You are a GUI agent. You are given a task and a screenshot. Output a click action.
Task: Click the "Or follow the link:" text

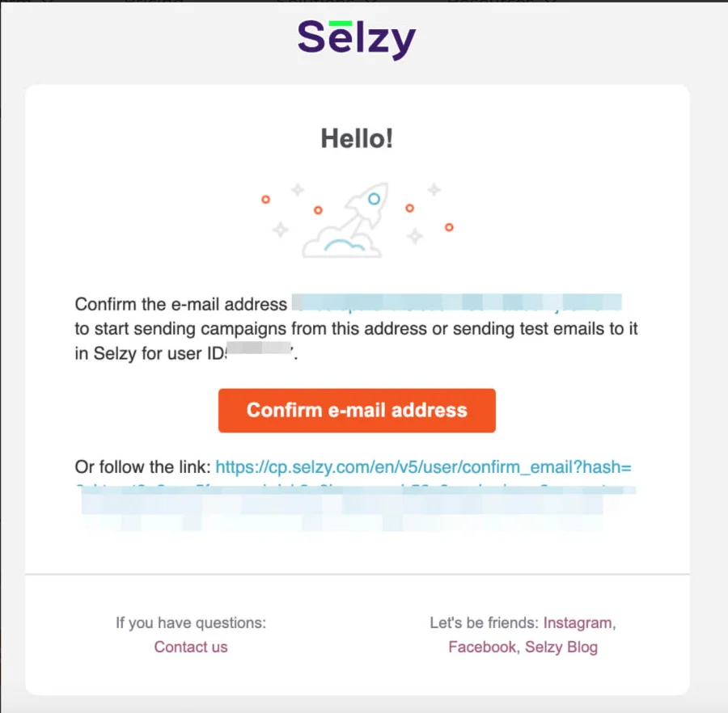pyautogui.click(x=142, y=466)
